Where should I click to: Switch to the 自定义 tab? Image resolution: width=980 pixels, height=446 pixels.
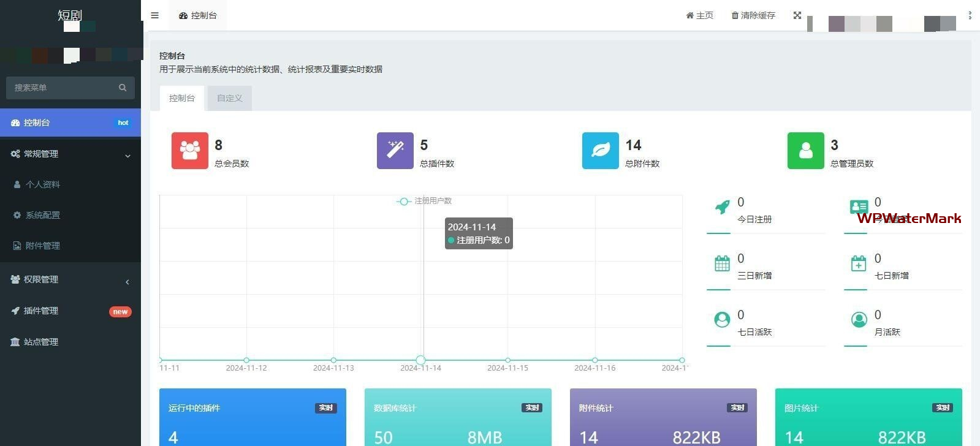[229, 98]
